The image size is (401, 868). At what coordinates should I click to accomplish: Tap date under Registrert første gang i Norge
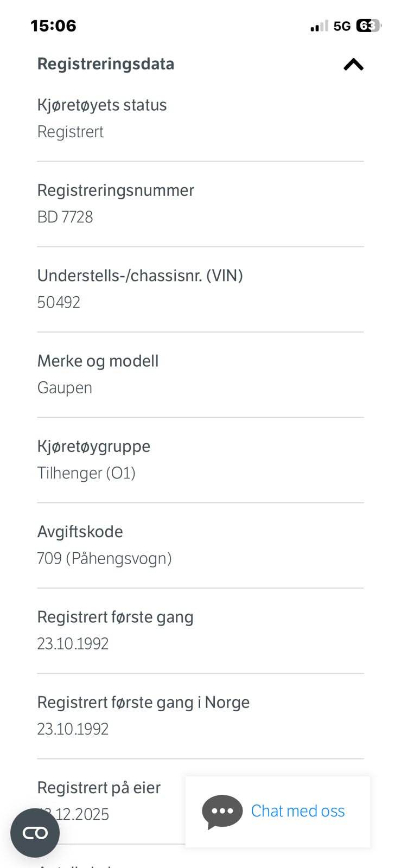point(73,729)
